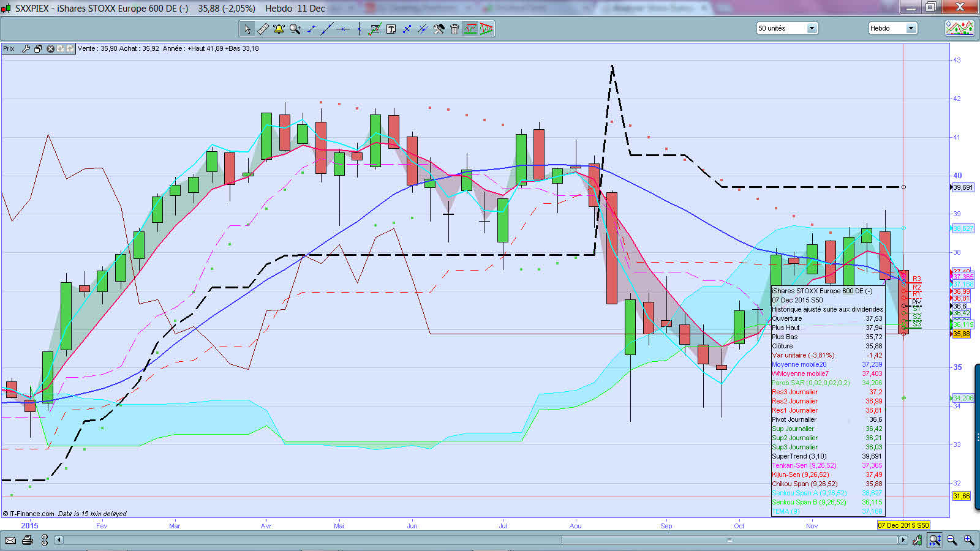Open the alert bell tool
Viewport: 980px width, 551px height.
point(279,29)
